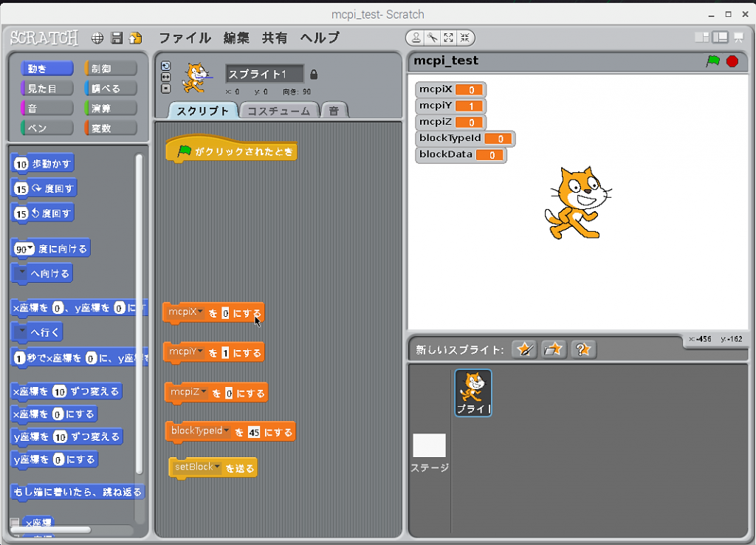
Task: Expand the blockTypeId variable dropdown
Action: click(226, 431)
